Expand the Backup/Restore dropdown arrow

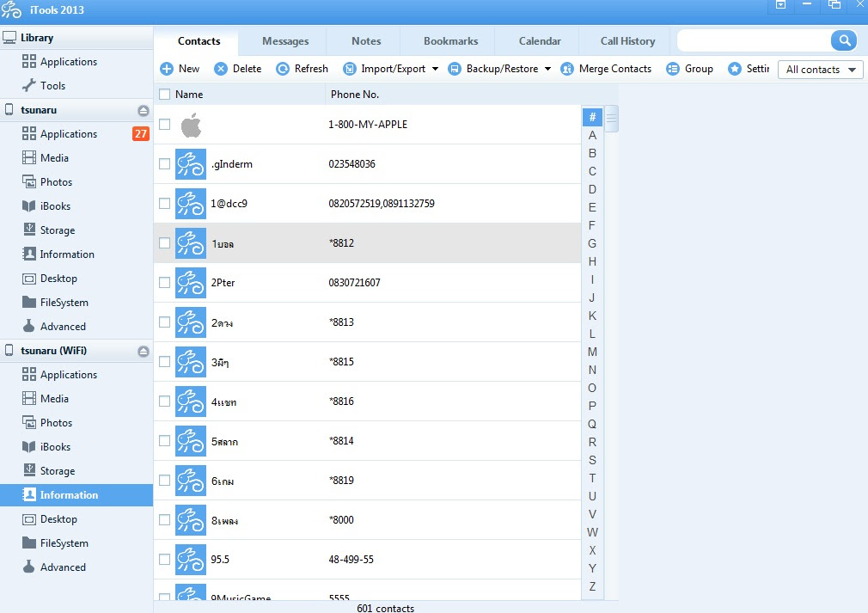point(547,69)
